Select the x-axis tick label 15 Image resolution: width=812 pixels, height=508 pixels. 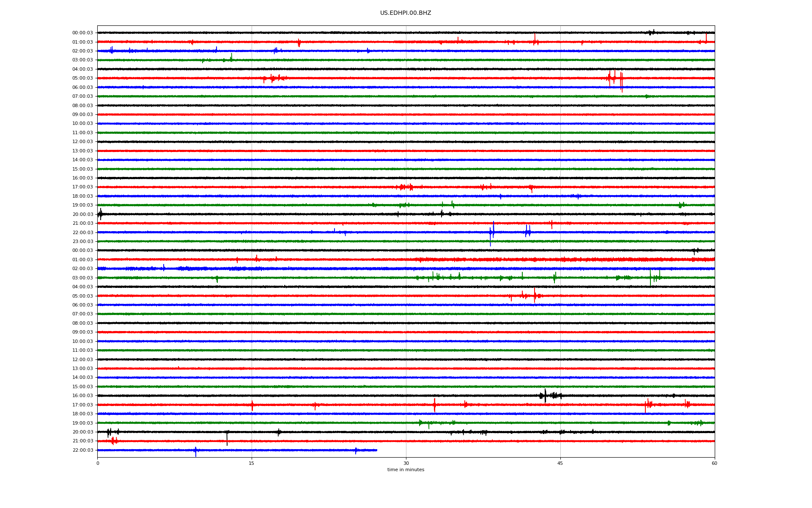coord(252,463)
